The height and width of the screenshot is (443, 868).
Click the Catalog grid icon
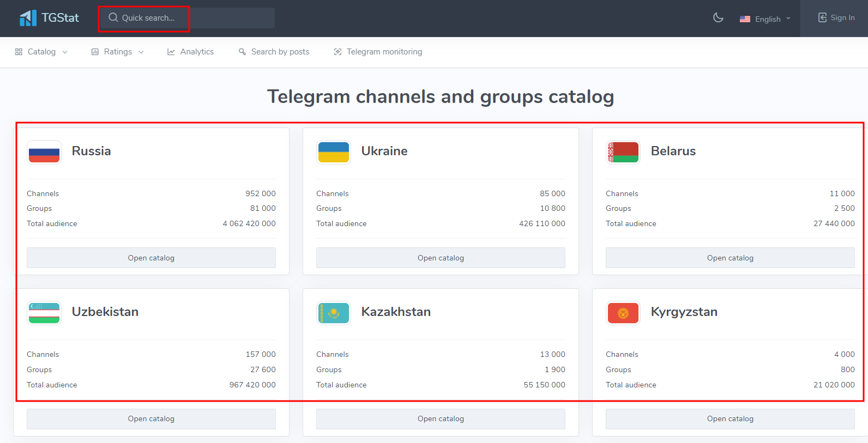click(x=19, y=52)
